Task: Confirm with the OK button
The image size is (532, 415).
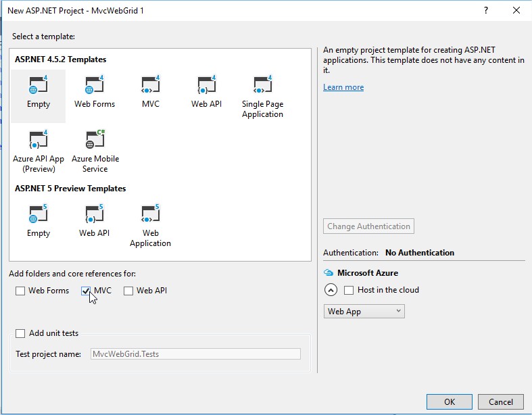Action: pos(450,401)
